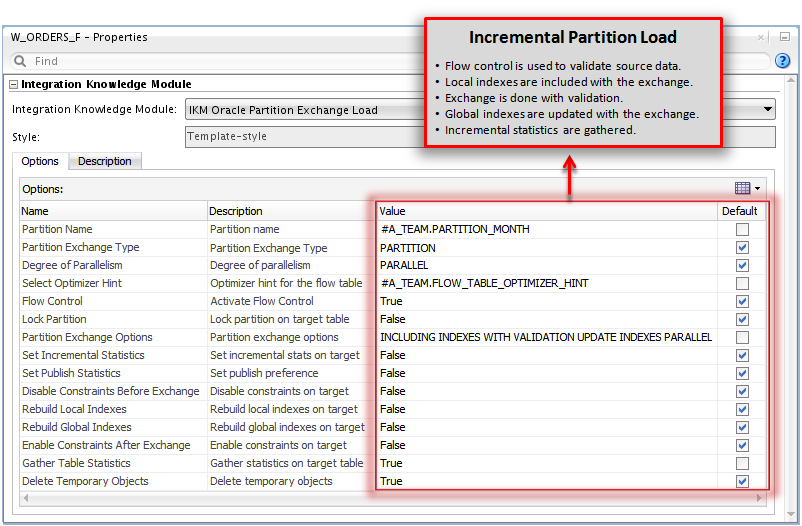The height and width of the screenshot is (526, 802).
Task: Click the Default column header
Action: point(740,211)
